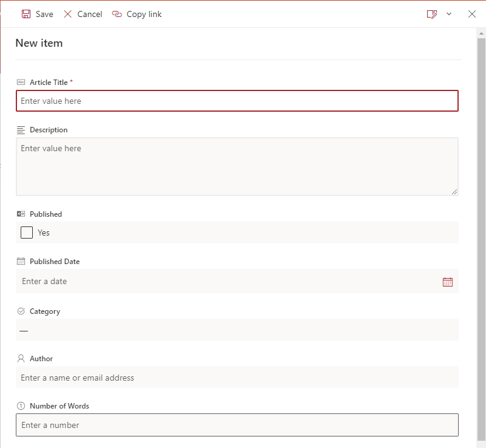
Task: Click the Copy link chain icon
Action: (x=117, y=14)
